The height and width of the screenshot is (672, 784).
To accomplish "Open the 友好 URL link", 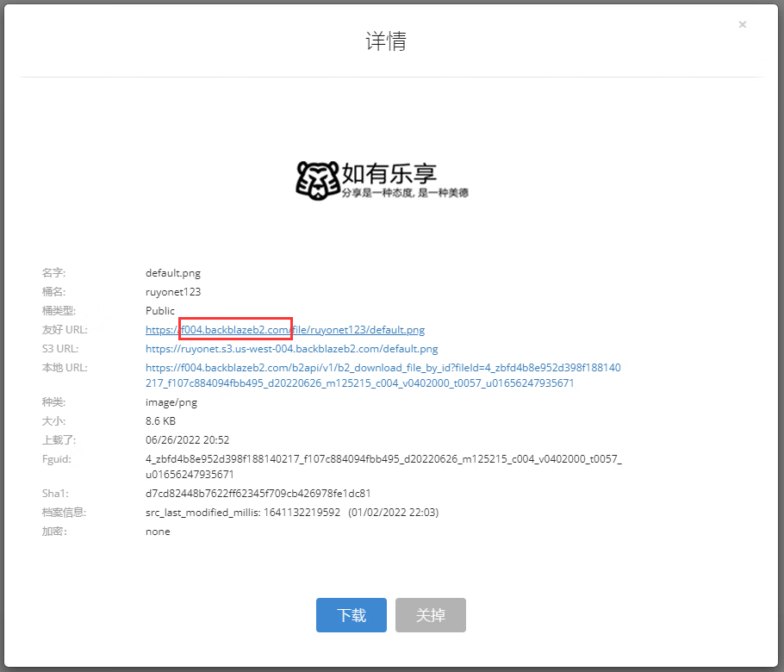I will click(284, 330).
